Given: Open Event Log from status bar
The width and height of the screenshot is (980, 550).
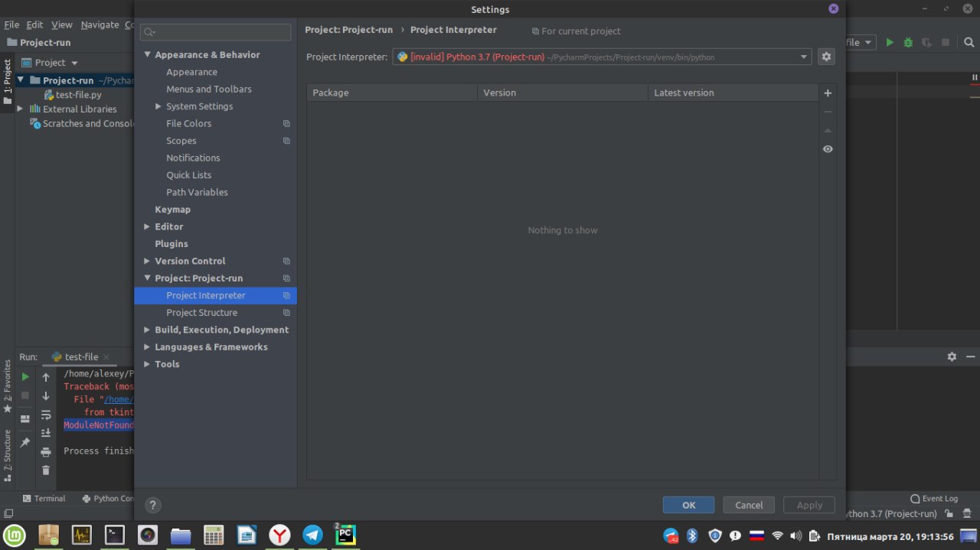Looking at the screenshot, I should tap(934, 498).
